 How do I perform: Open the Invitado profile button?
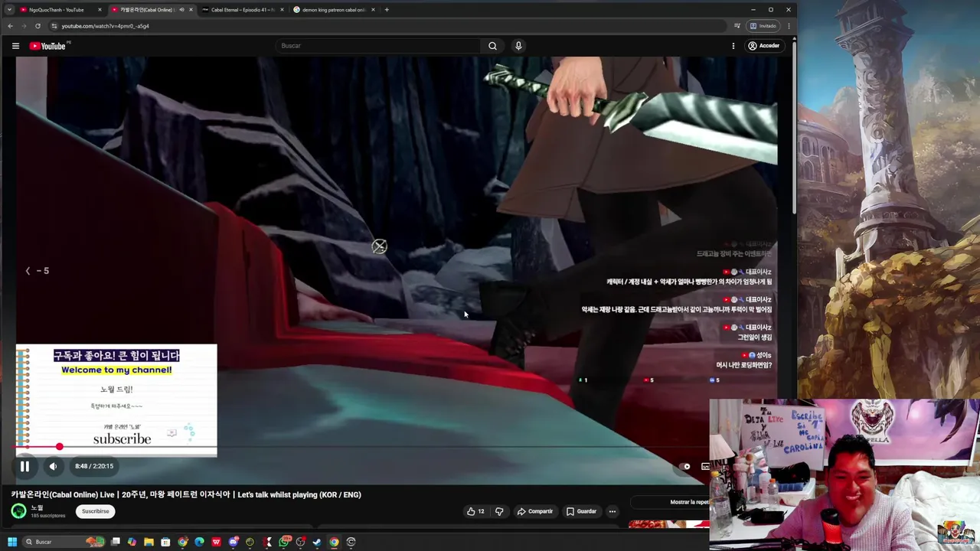click(x=763, y=26)
